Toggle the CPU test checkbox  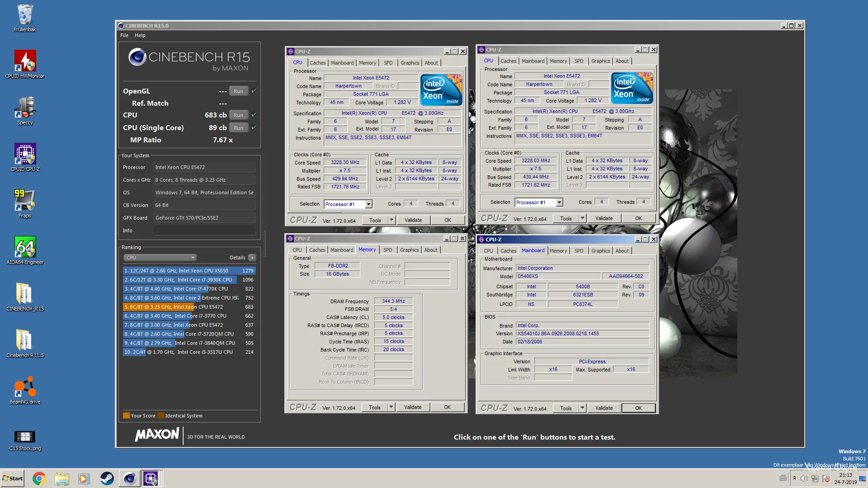tap(254, 115)
